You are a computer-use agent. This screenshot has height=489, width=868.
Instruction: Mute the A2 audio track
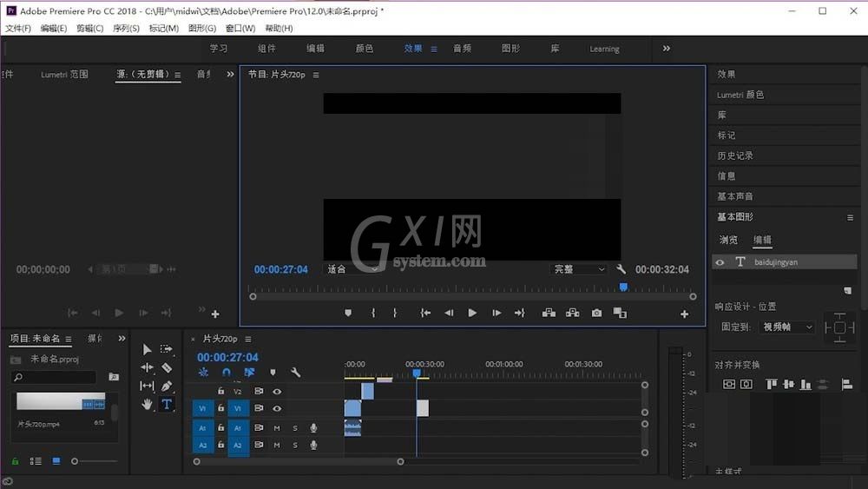pyautogui.click(x=277, y=446)
